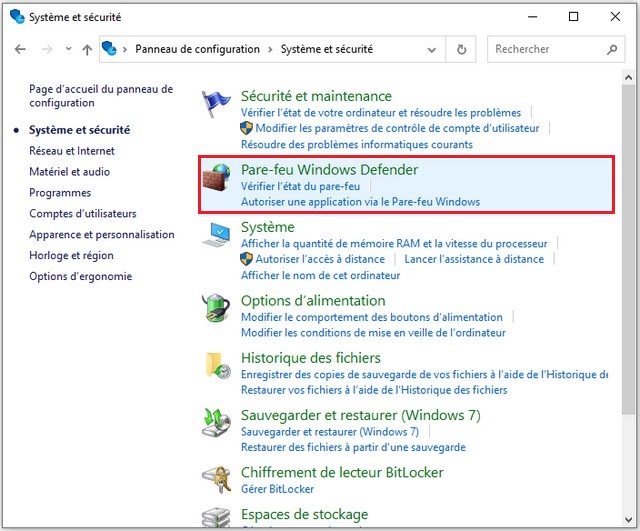Image resolution: width=640 pixels, height=531 pixels.
Task: Click Restaurer des fichiers à partir d'une sauvegarde
Action: point(353,447)
